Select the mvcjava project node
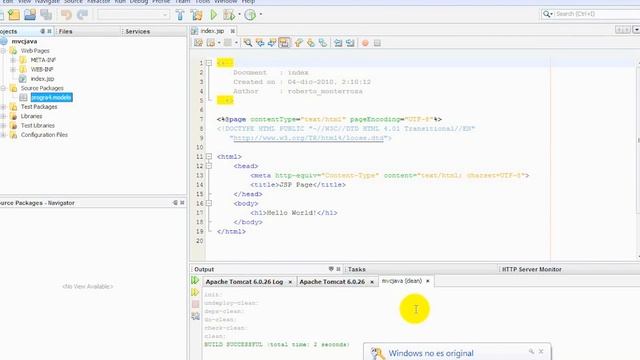The height and width of the screenshot is (360, 640). point(24,41)
